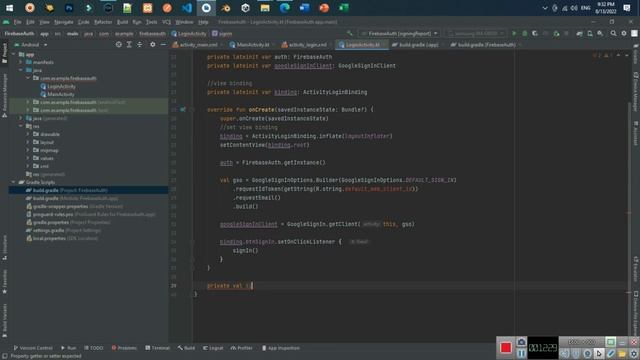
Task: Click the Resource Manager side tab
Action: tap(4, 95)
